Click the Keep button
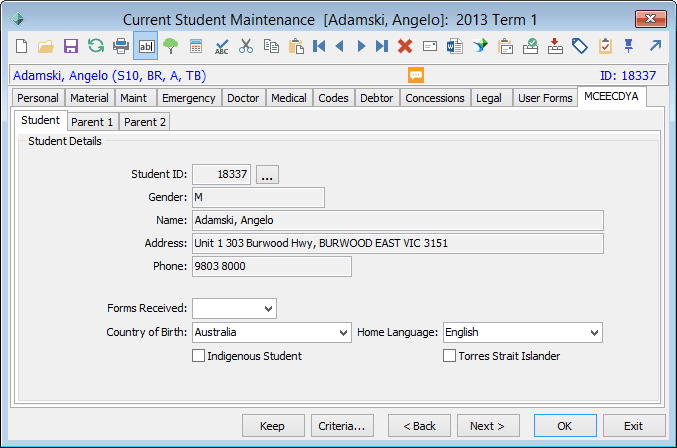Viewport: 677px width, 448px height. 273,426
